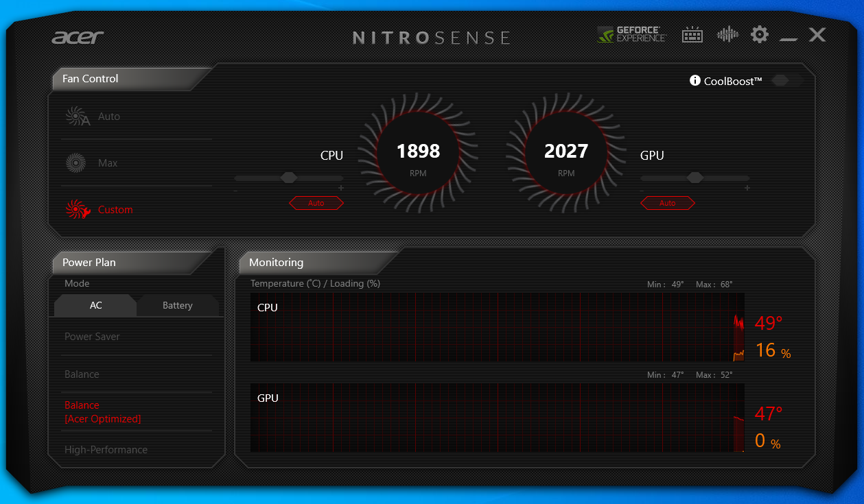Choose the Custom fan control option
The height and width of the screenshot is (504, 864).
point(115,210)
